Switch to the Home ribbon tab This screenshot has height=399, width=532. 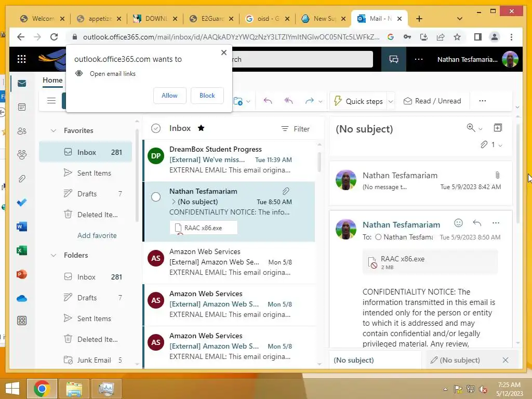pos(52,81)
